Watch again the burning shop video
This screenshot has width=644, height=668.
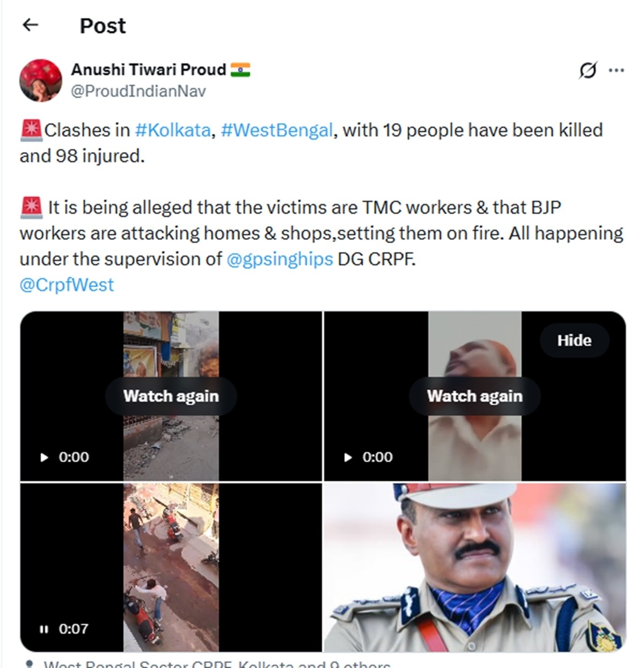[x=171, y=396]
